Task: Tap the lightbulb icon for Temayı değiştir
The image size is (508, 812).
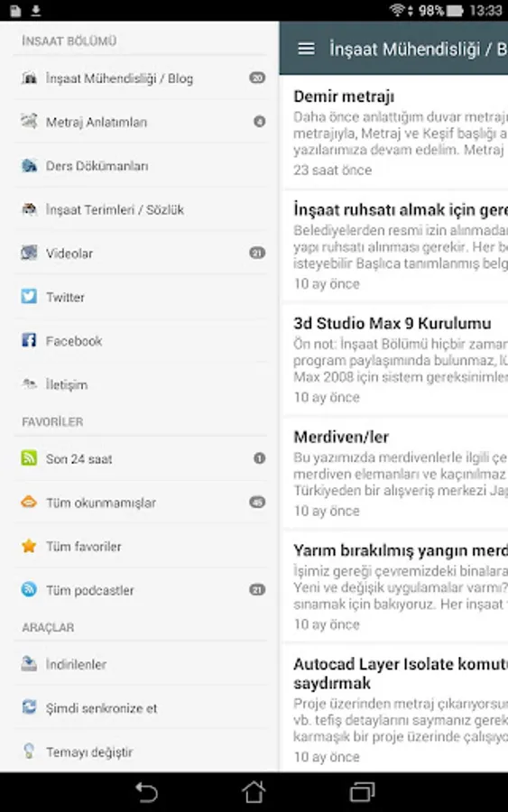Action: coord(29,752)
